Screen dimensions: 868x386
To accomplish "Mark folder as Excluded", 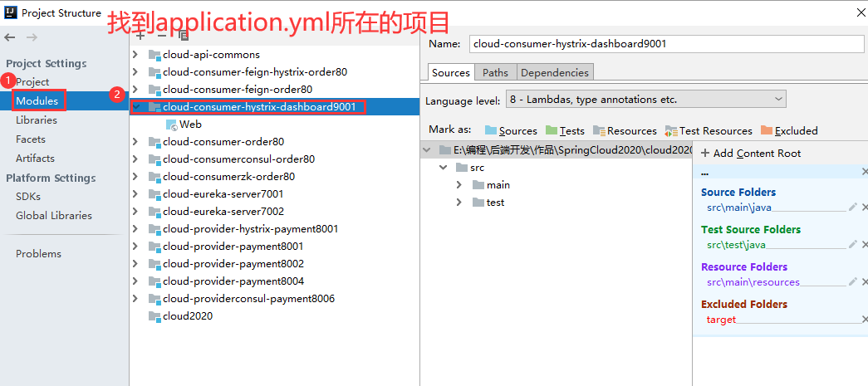I will (789, 130).
